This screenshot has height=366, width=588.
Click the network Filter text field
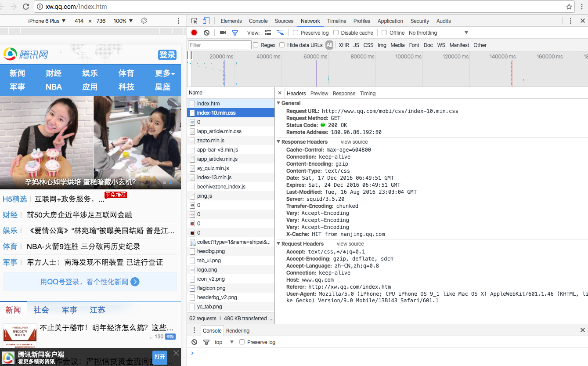click(220, 45)
